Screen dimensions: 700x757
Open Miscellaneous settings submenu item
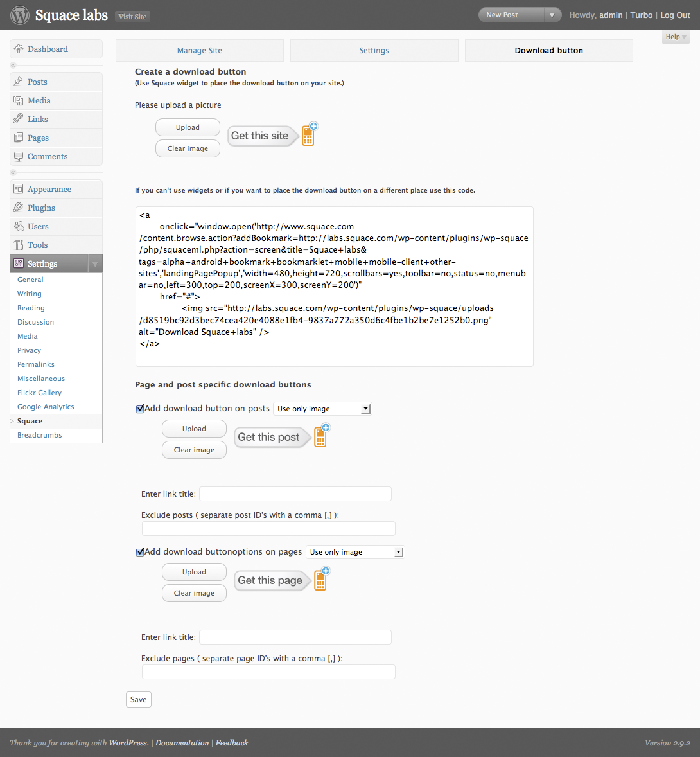(x=41, y=378)
